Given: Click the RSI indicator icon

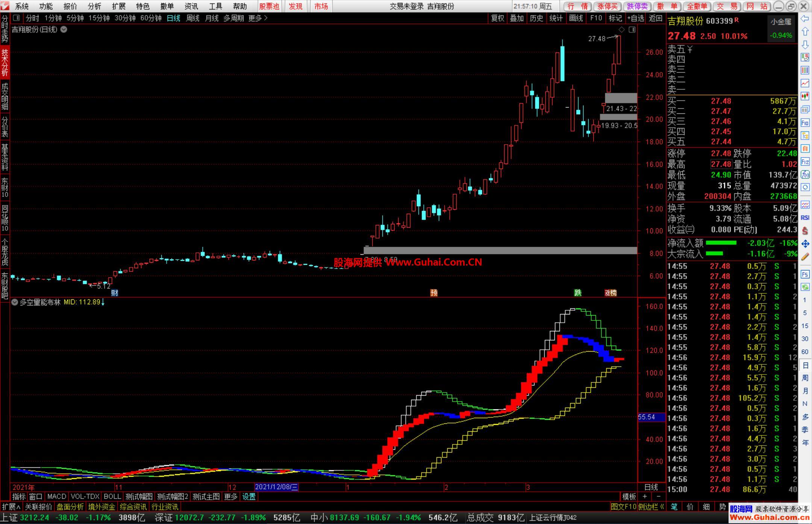Looking at the screenshot, I should 805,218.
